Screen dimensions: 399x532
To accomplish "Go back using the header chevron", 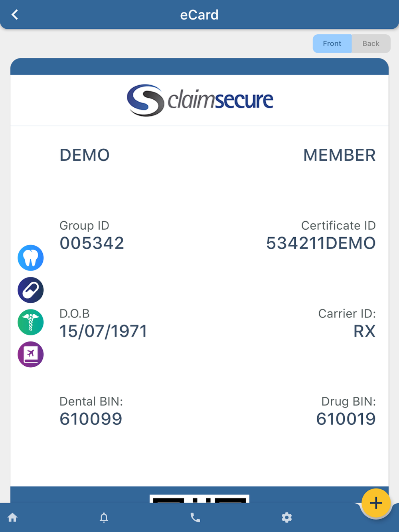I will [x=15, y=15].
